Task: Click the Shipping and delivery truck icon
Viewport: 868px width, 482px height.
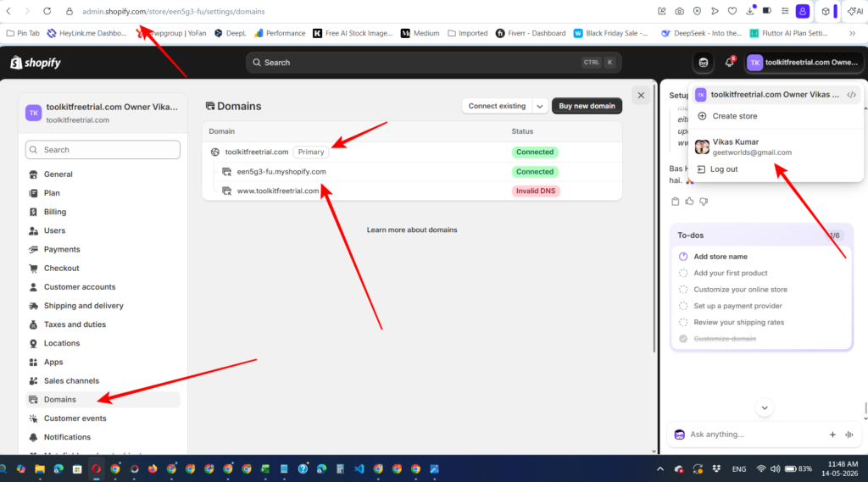Action: [33, 306]
